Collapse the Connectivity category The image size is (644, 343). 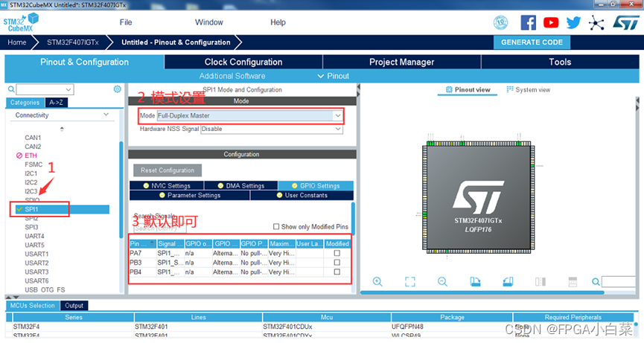click(106, 115)
